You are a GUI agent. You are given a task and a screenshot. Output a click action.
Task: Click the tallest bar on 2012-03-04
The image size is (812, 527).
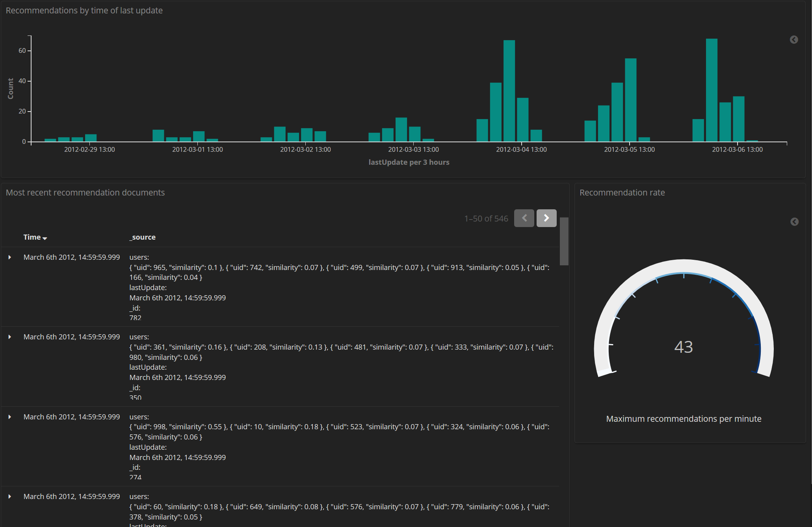click(509, 91)
